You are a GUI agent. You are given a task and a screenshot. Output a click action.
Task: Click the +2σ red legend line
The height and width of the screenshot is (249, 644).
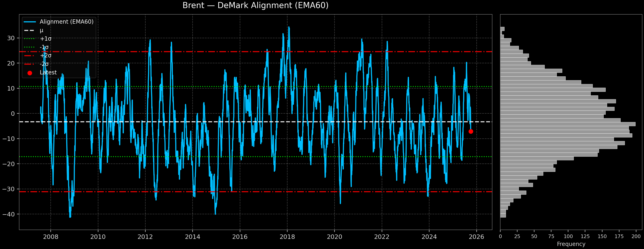coord(29,56)
